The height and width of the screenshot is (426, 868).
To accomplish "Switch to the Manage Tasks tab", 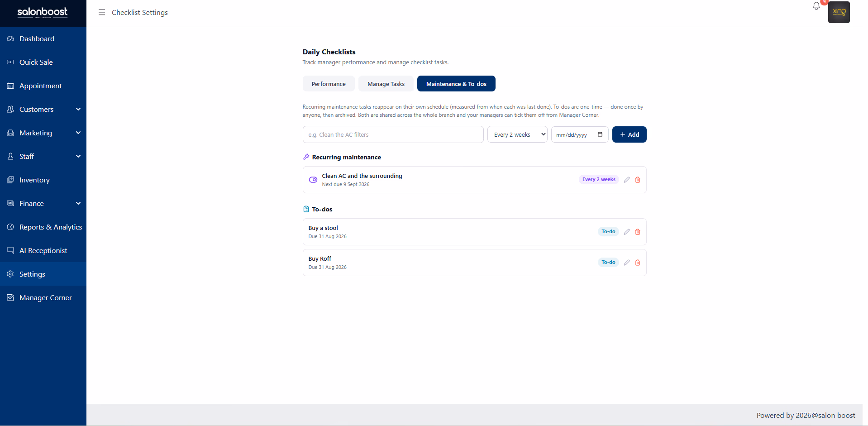I will click(386, 84).
